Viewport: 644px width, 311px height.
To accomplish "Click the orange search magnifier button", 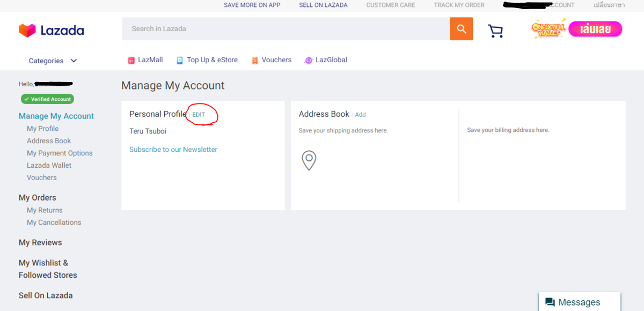I will 462,29.
